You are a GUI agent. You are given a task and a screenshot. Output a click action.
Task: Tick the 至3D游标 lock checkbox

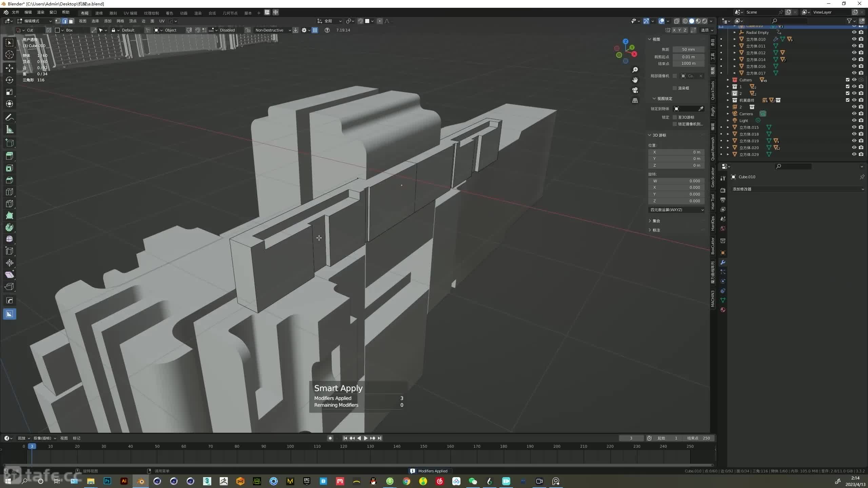point(675,117)
